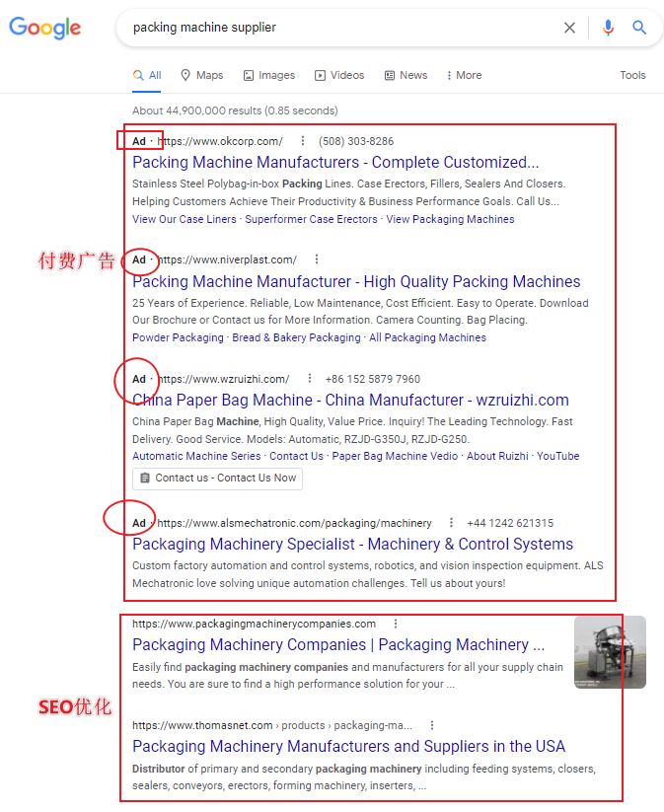Click the https://www.wzruizhi.com/ URL
This screenshot has height=812, width=664.
tap(223, 379)
